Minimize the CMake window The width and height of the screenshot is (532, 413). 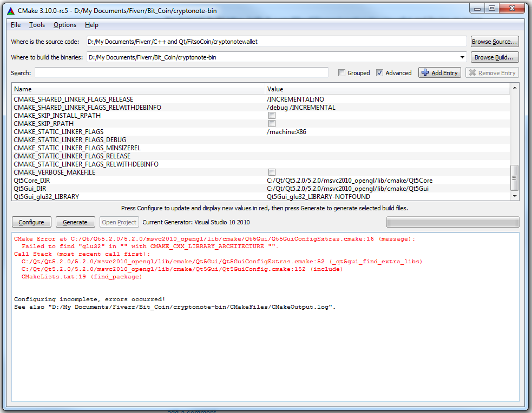click(x=477, y=9)
